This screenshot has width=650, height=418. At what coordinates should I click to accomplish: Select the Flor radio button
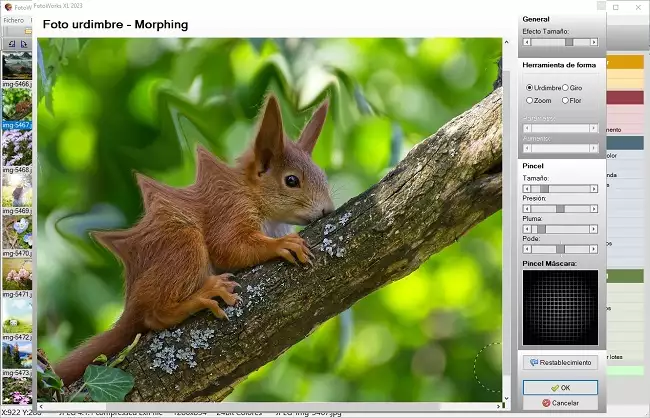click(565, 100)
